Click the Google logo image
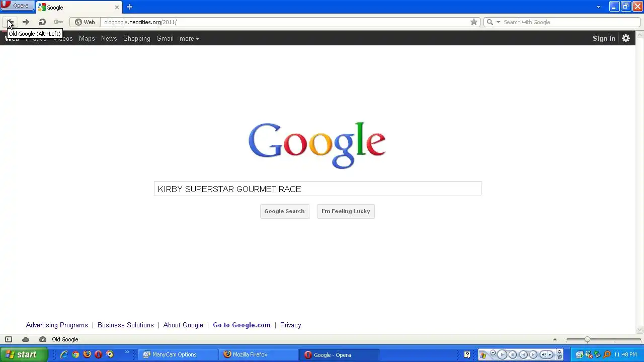Viewport: 644px width, 362px height. pos(317,145)
